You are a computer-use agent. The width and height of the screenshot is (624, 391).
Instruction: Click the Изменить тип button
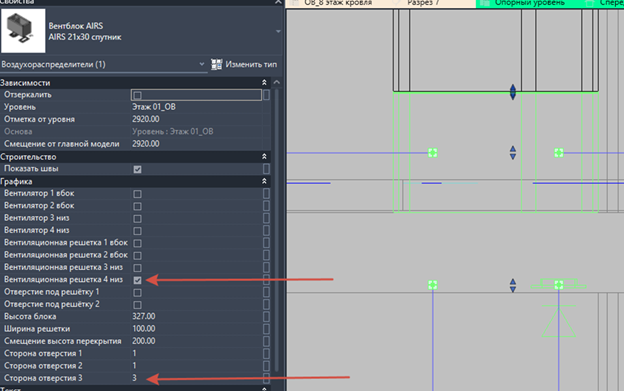tap(244, 64)
